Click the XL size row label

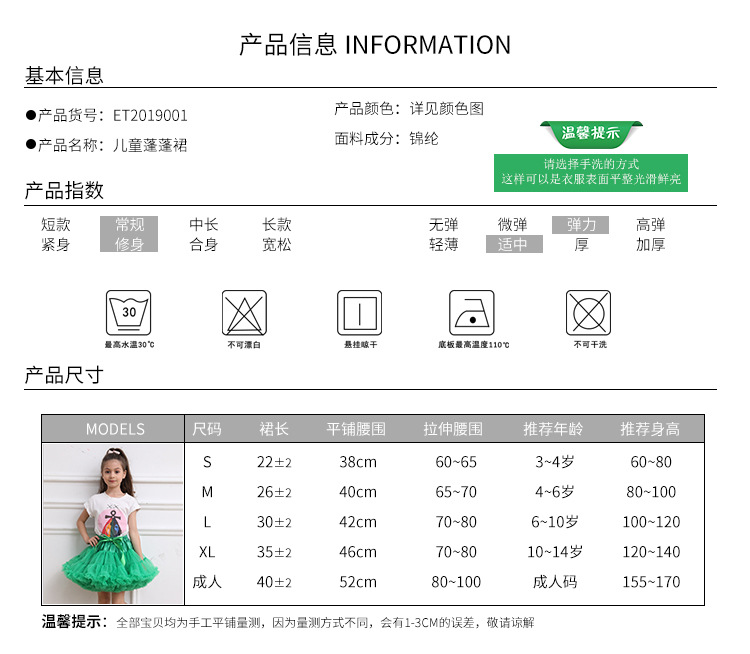[207, 552]
